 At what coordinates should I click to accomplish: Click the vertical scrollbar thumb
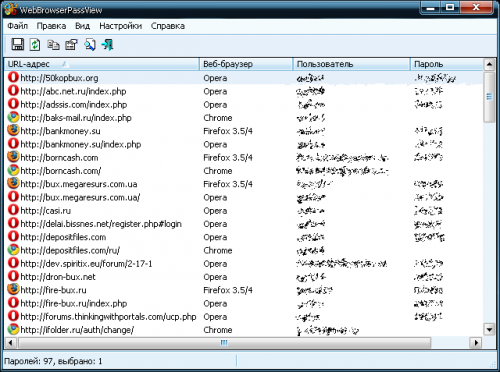(489, 97)
